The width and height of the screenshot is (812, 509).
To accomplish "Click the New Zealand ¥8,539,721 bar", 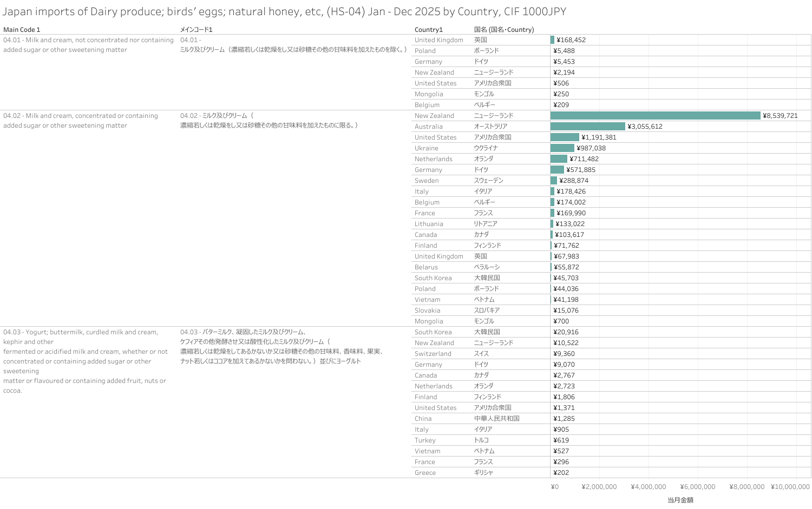I will click(x=655, y=116).
